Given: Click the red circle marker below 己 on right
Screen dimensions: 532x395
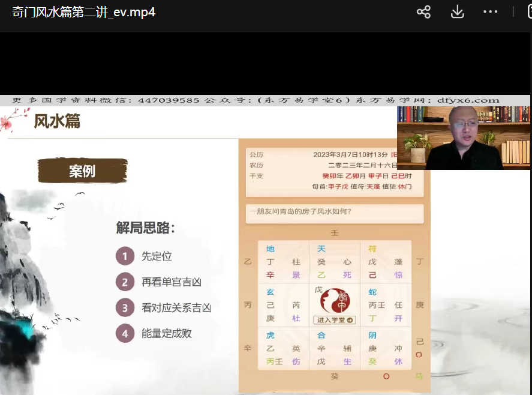Looking at the screenshot, I should coord(419,355).
